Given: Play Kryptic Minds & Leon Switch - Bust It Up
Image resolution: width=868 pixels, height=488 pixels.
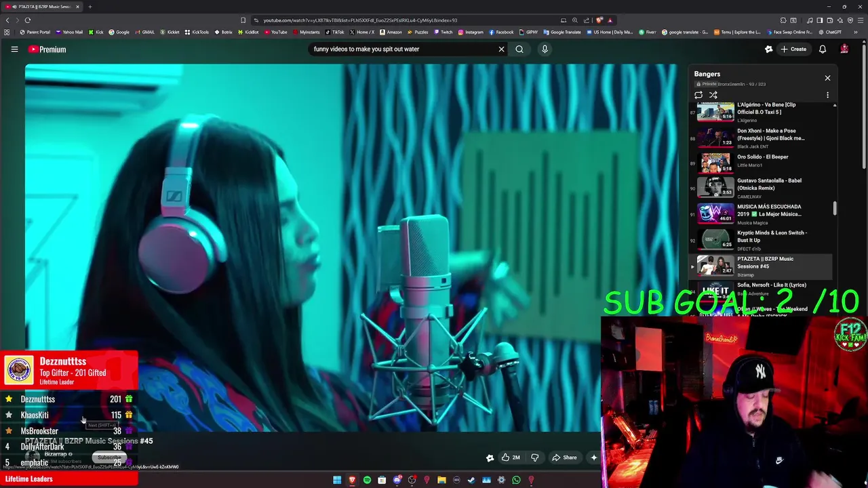Looking at the screenshot, I should (761, 240).
